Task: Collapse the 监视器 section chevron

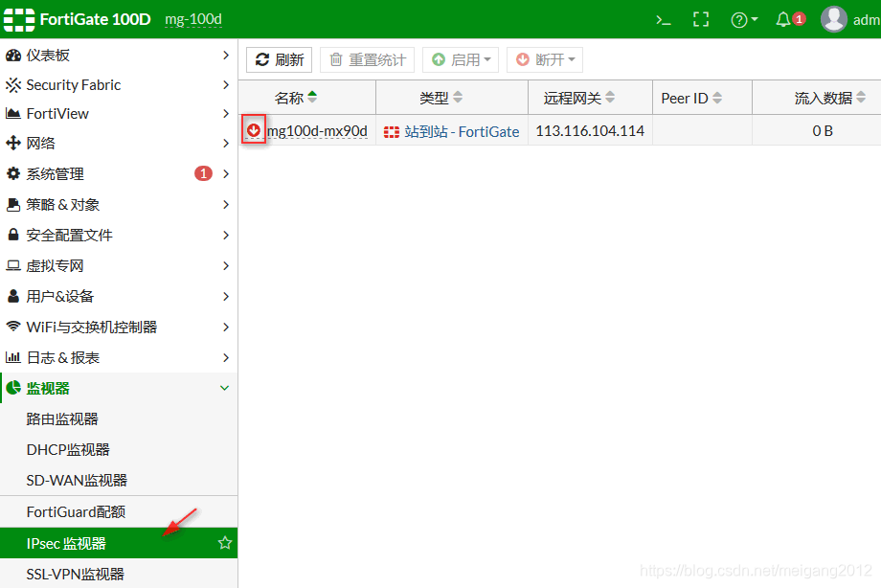Action: tap(225, 388)
